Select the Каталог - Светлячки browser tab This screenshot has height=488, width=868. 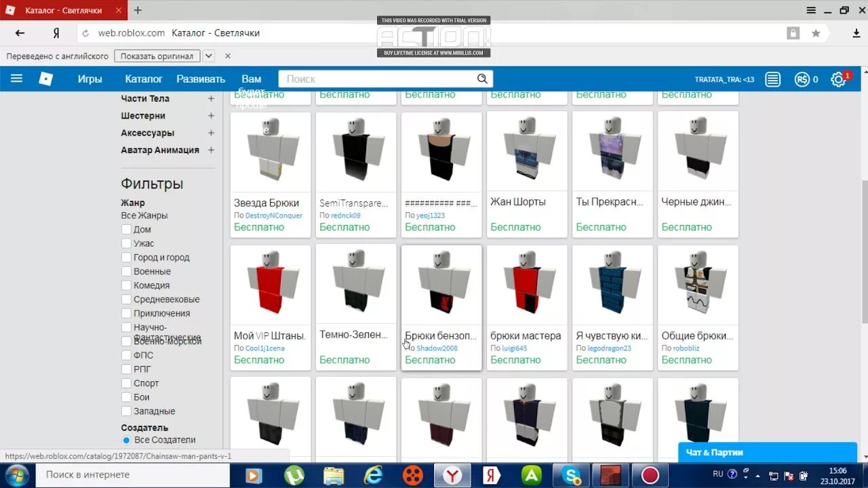(x=63, y=10)
